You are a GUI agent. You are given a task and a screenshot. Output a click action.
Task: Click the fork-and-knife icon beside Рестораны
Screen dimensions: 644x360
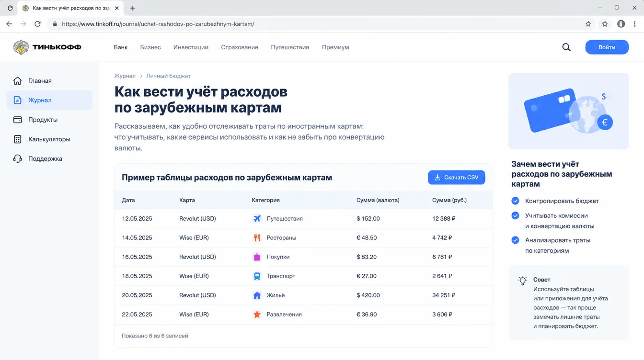click(x=257, y=238)
